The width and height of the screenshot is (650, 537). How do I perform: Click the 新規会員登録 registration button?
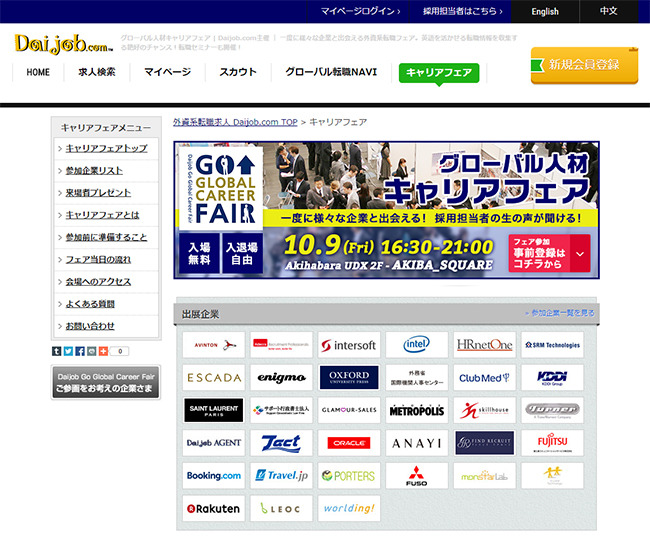(x=584, y=66)
